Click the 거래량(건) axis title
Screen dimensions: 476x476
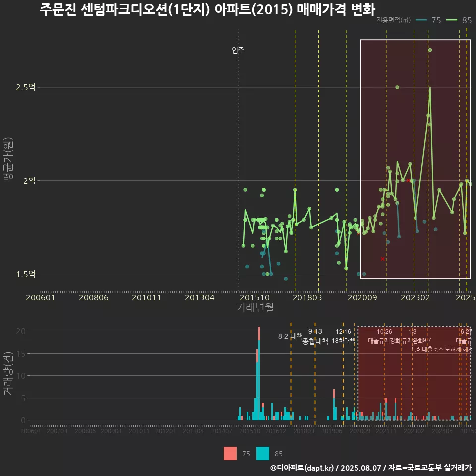click(8, 373)
